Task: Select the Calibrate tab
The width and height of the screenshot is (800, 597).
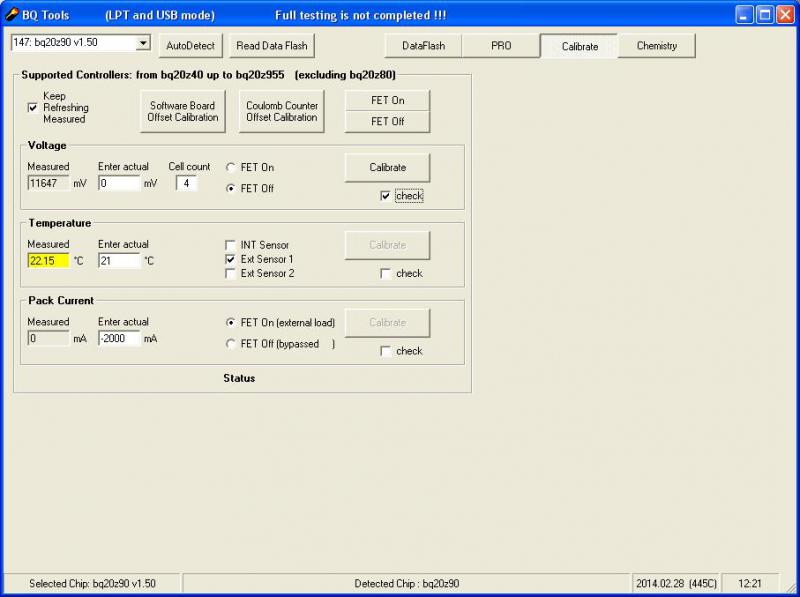Action: [x=579, y=46]
